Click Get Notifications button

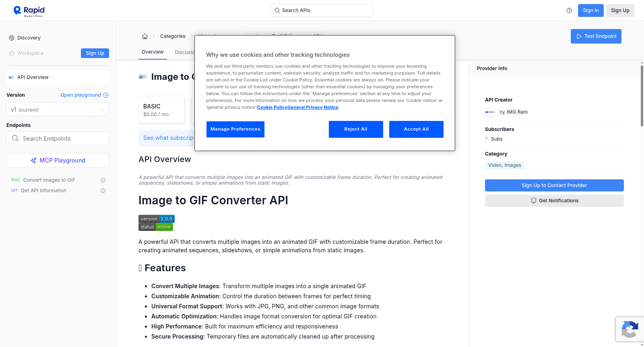pyautogui.click(x=554, y=201)
